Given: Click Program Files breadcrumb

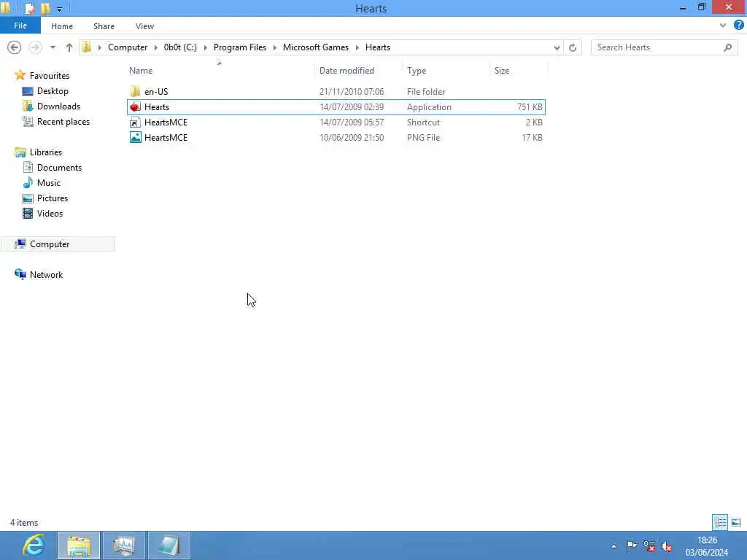Looking at the screenshot, I should [239, 47].
